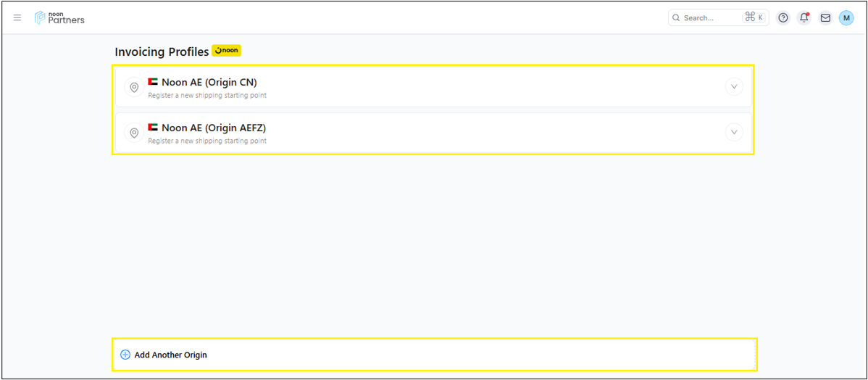Select the Noon AE (Origin AEFZ) title

(214, 128)
